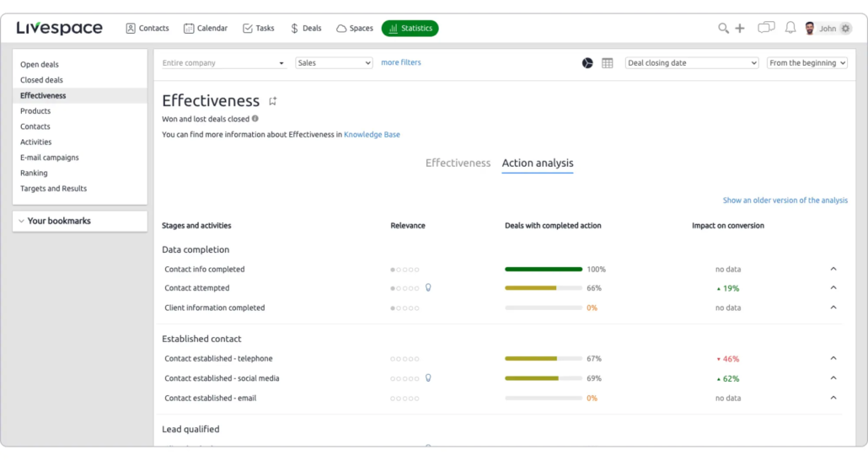Open Deals in top navigation
Viewport: 868px width, 460px height.
click(306, 29)
